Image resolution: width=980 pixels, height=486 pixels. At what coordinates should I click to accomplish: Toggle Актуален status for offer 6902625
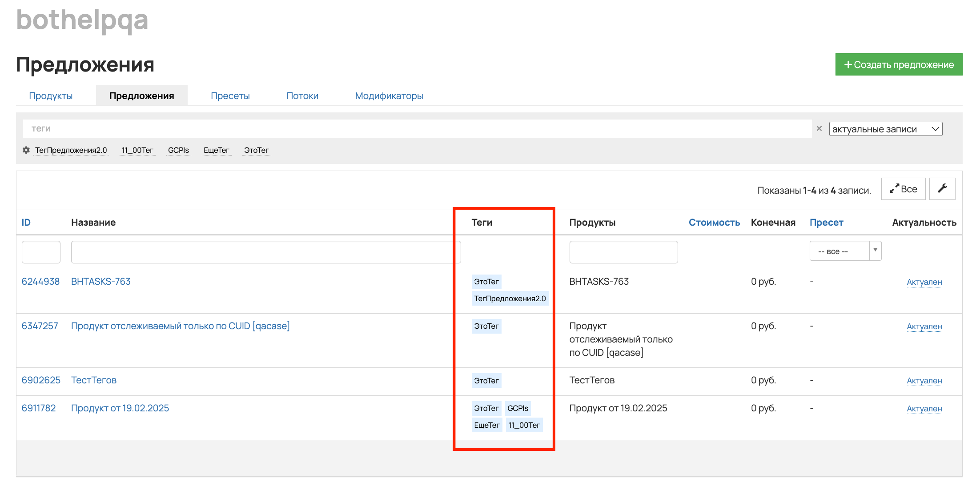924,381
